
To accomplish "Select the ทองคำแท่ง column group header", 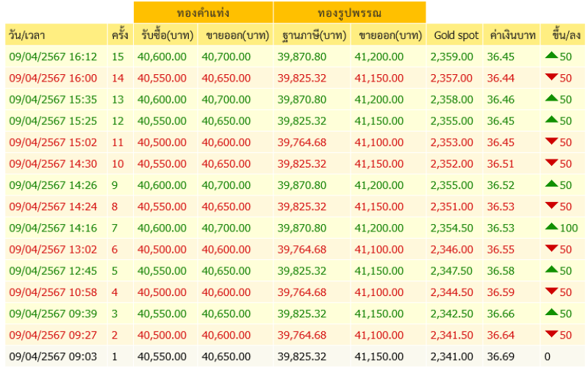I will click(204, 12).
